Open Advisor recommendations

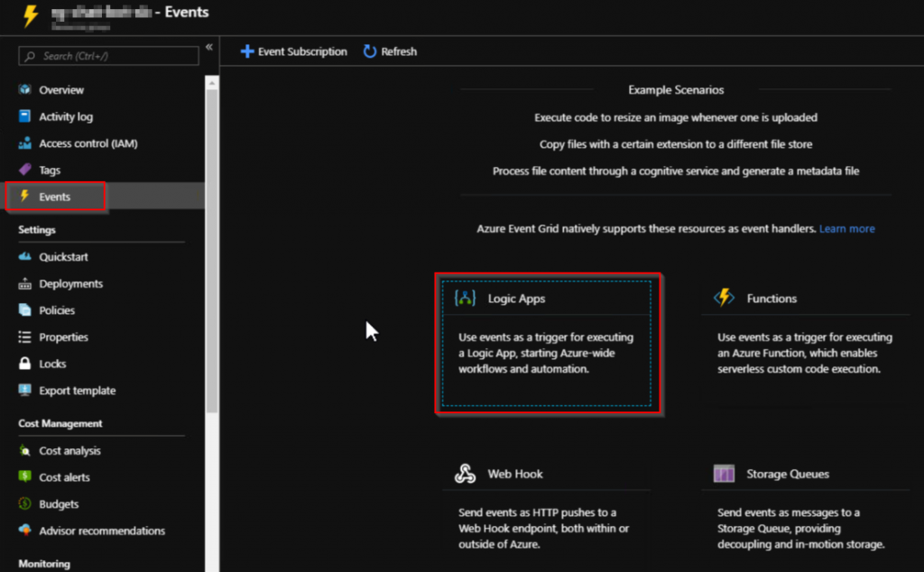[x=102, y=530]
